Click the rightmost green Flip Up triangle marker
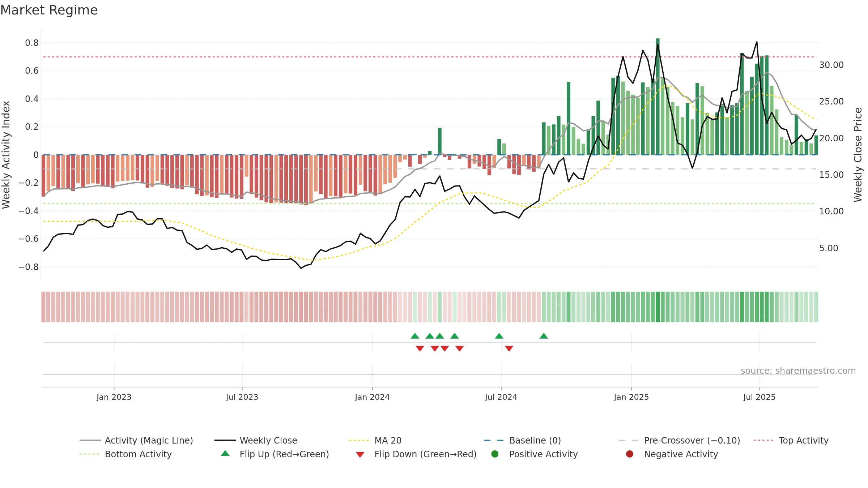The height and width of the screenshot is (488, 868). pyautogui.click(x=544, y=336)
